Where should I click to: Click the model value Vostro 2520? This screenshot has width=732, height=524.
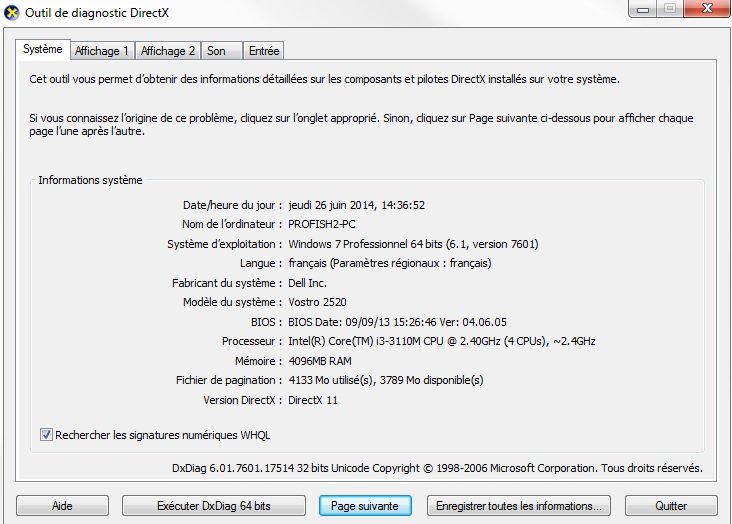pos(317,302)
